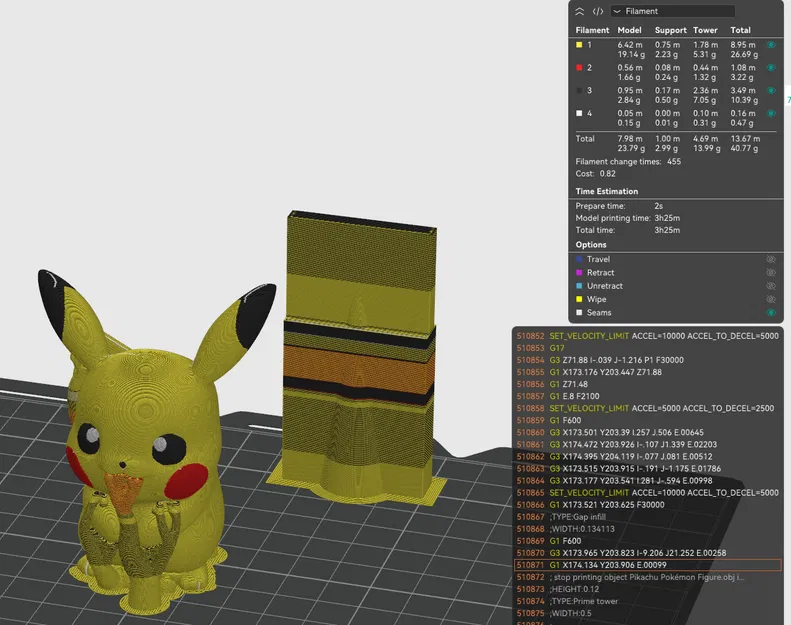Viewport: 791px width, 625px height.
Task: Click the black filament 3 swatch
Action: pos(579,90)
